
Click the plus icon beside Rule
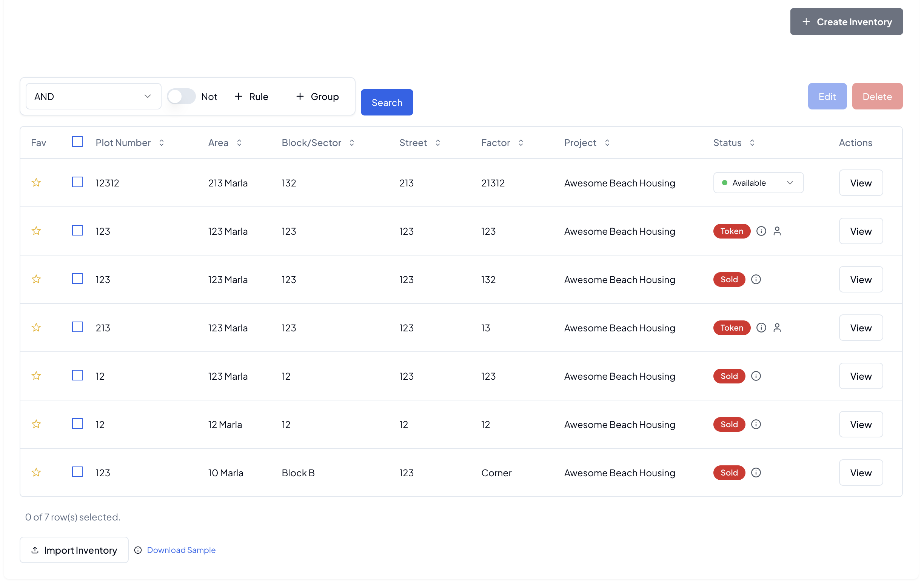pyautogui.click(x=239, y=96)
